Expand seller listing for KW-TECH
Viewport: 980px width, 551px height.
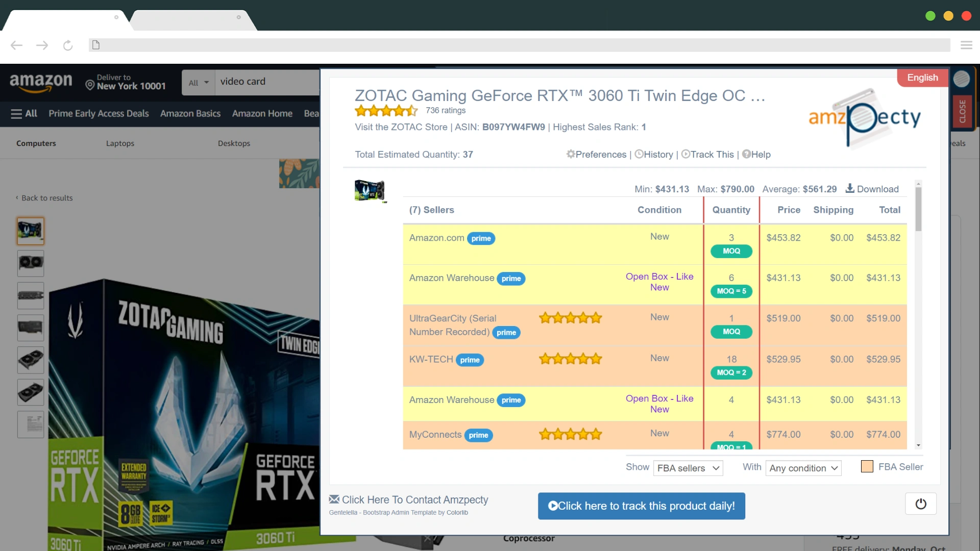click(431, 359)
